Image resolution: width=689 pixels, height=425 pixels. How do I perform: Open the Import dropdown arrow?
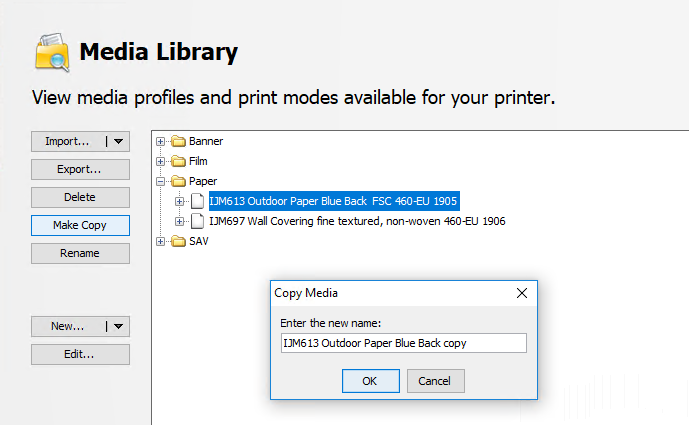(119, 141)
